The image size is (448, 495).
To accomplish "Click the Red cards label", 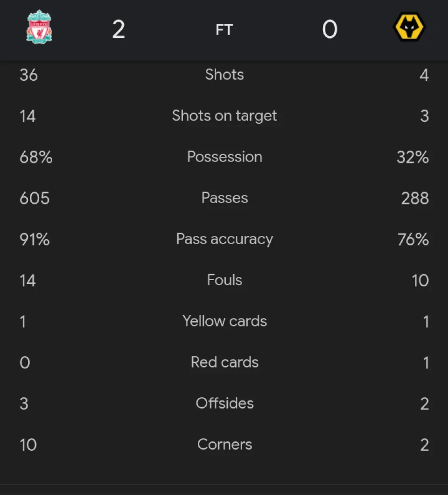I will tap(224, 362).
